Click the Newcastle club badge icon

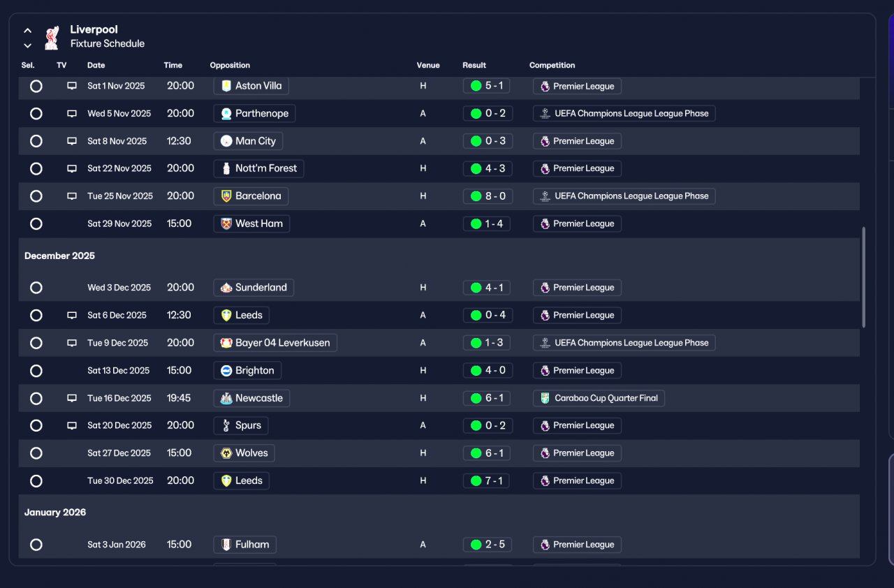point(226,398)
